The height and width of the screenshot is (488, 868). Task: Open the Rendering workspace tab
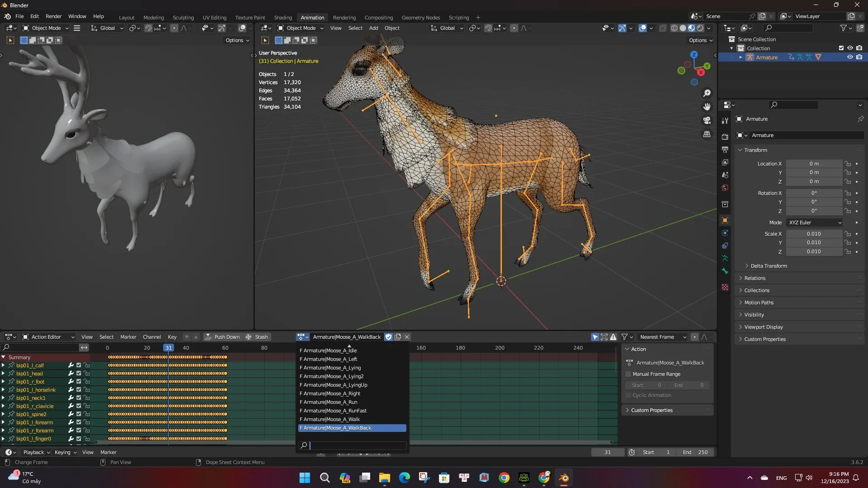click(344, 17)
